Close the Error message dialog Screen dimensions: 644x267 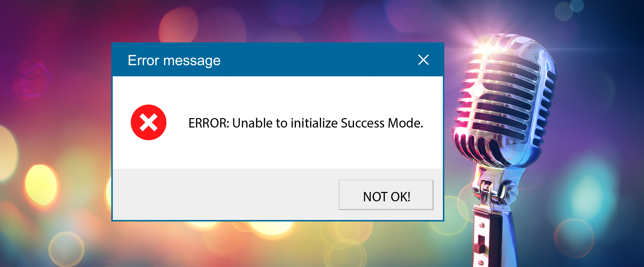point(423,60)
